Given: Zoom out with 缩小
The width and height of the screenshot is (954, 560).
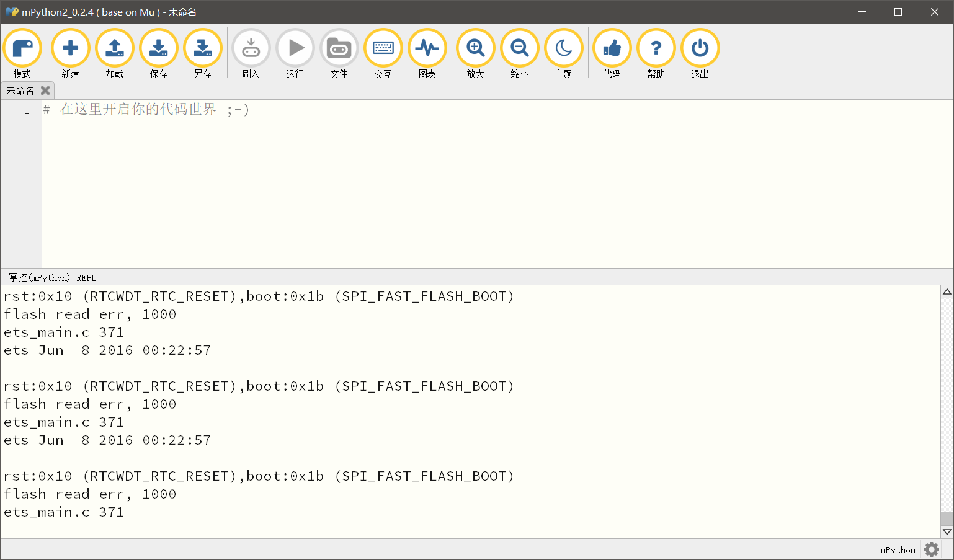Looking at the screenshot, I should coord(520,54).
